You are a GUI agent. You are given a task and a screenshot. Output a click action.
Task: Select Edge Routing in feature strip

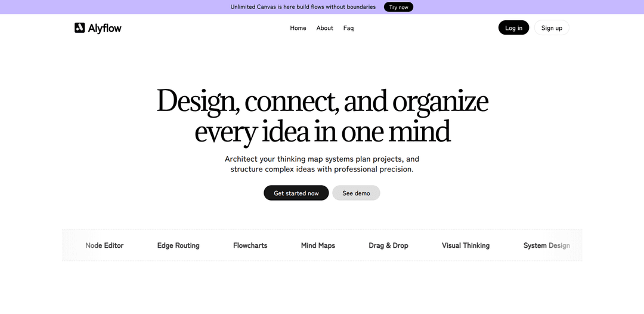178,245
